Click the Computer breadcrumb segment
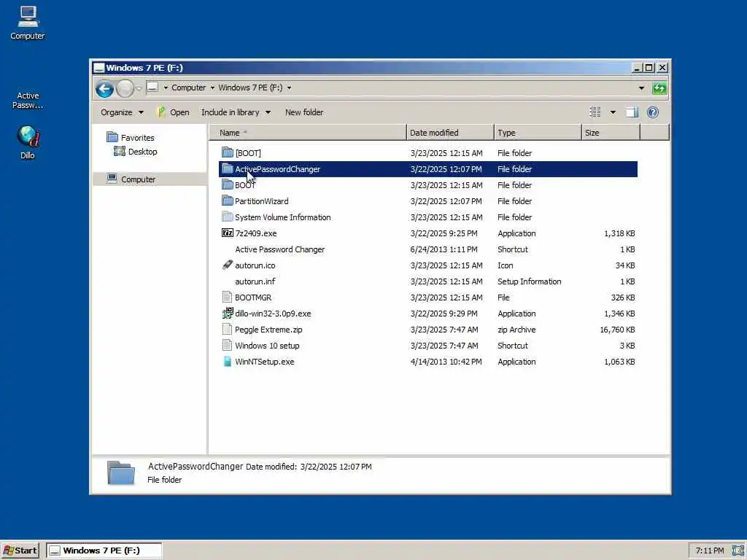Image resolution: width=747 pixels, height=560 pixels. [188, 87]
